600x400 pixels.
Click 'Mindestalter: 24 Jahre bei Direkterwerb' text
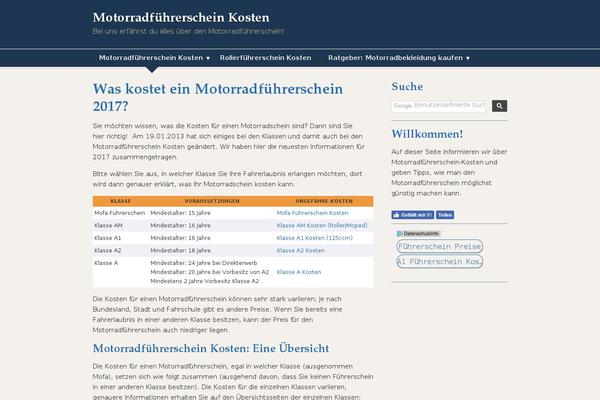[x=204, y=263]
